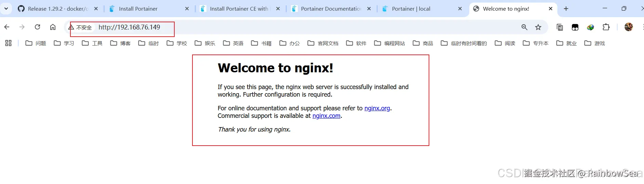
Task: Open the 学习 bookmark folder
Action: click(x=64, y=43)
